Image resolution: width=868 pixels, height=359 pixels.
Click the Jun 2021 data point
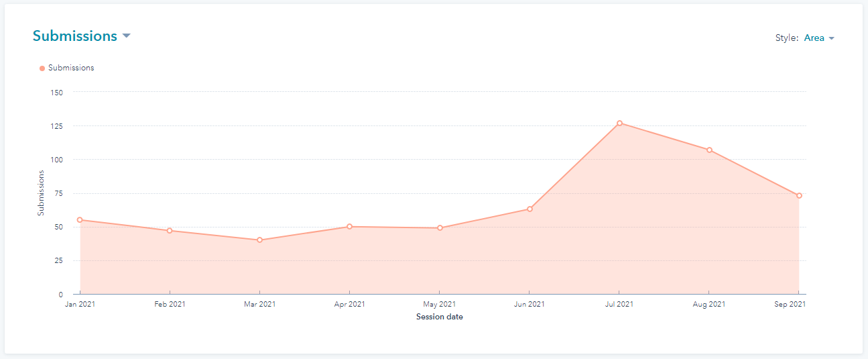coord(530,209)
